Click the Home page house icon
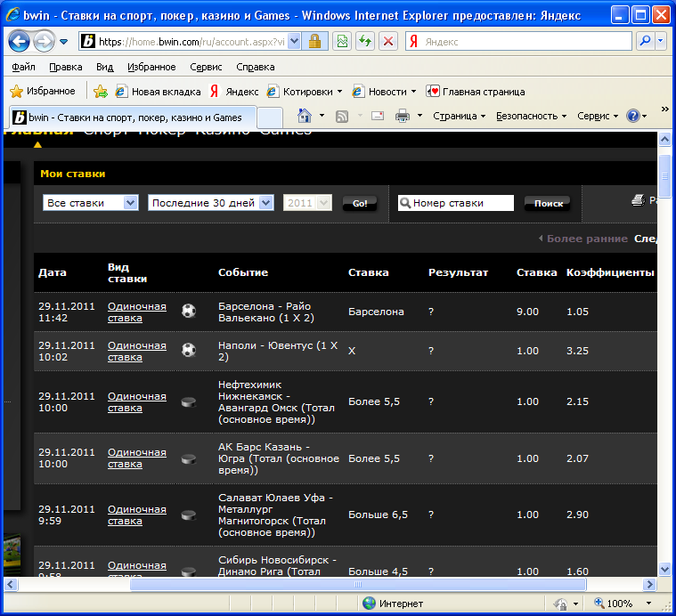The image size is (676, 616). coord(305,116)
